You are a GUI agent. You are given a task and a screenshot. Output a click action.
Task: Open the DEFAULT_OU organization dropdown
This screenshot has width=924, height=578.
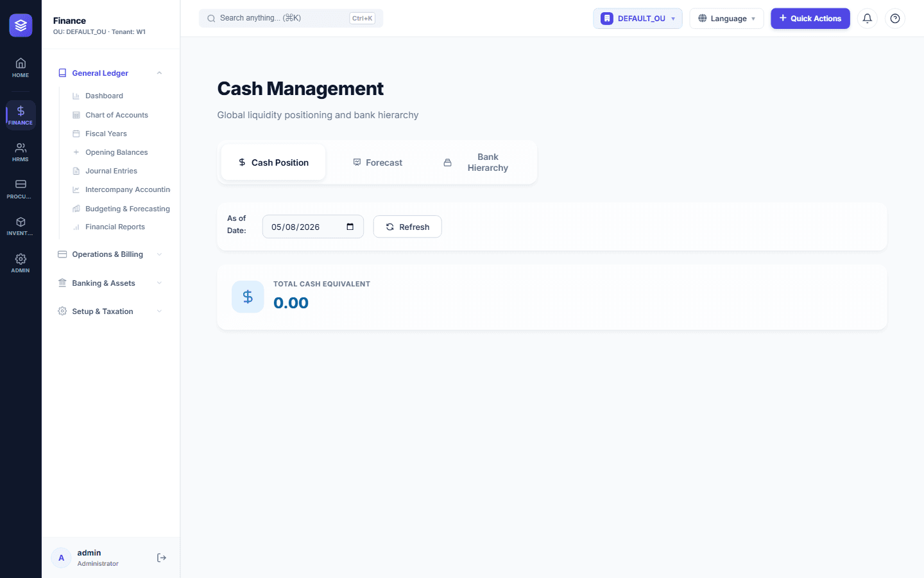638,19
